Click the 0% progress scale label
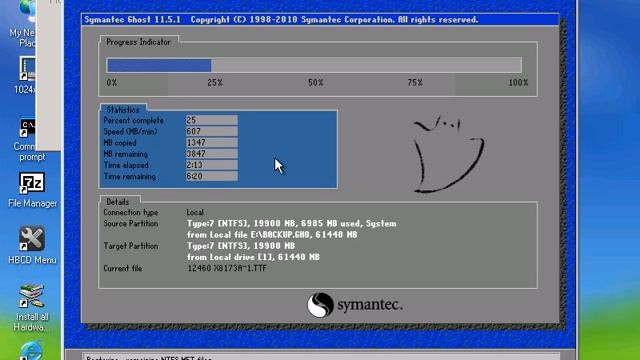The width and height of the screenshot is (640, 360). point(111,82)
